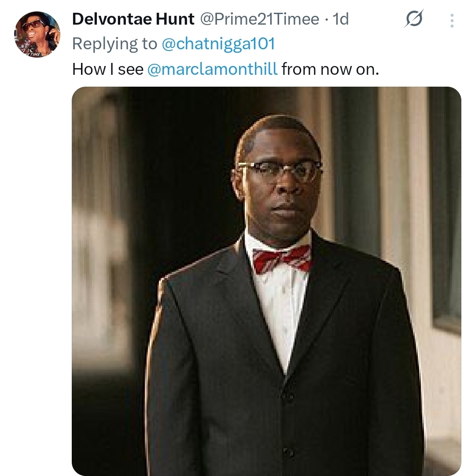This screenshot has width=475, height=476.
Task: Open the 1d timestamp link
Action: pos(340,19)
